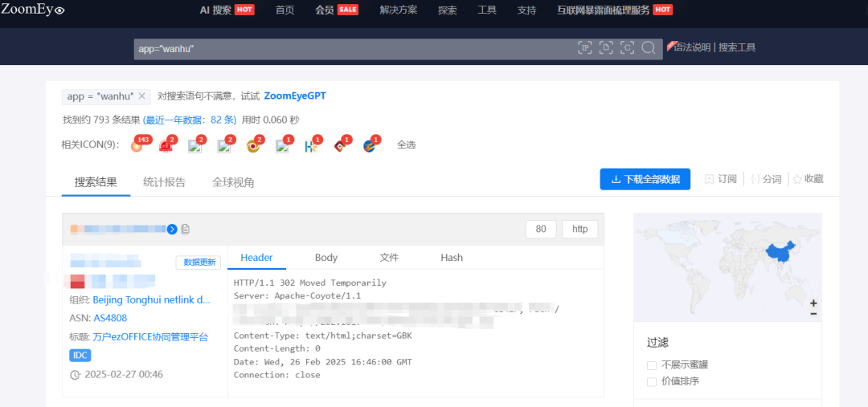The height and width of the screenshot is (407, 868).
Task: Switch to 统计报告 tab
Action: [x=165, y=182]
